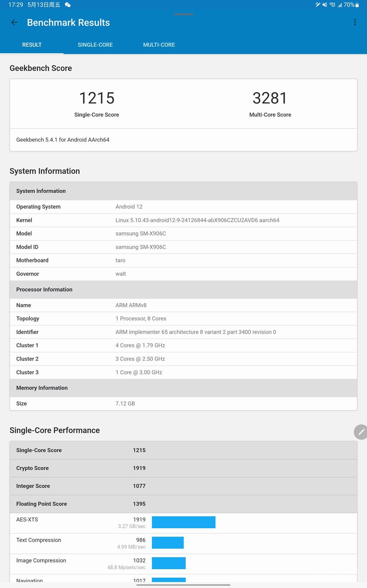Switch to the MULTI-CORE tab
This screenshot has height=588, width=367.
[159, 45]
